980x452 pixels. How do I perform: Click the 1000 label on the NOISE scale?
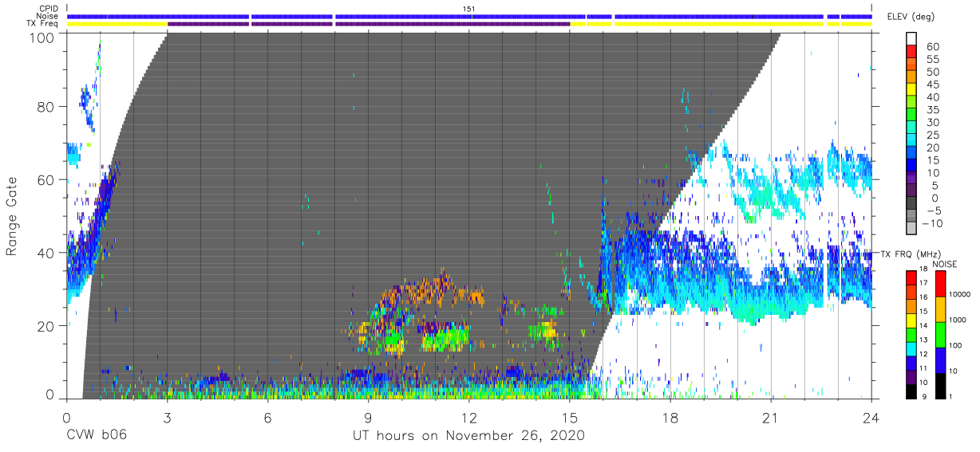(x=957, y=320)
